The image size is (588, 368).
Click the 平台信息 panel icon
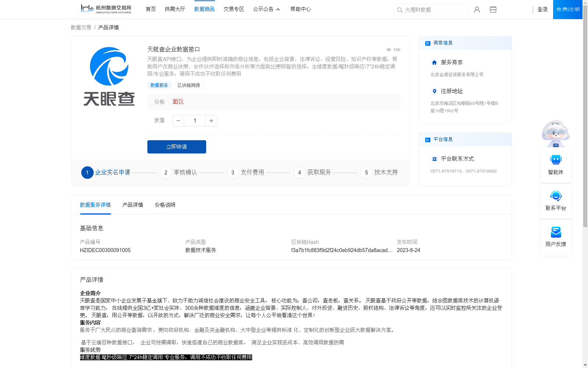(x=428, y=139)
